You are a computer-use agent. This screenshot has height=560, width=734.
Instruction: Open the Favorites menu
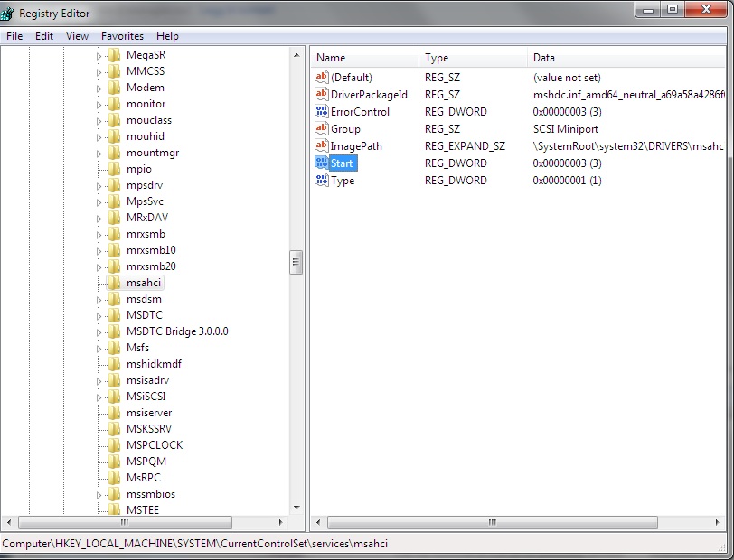[122, 36]
